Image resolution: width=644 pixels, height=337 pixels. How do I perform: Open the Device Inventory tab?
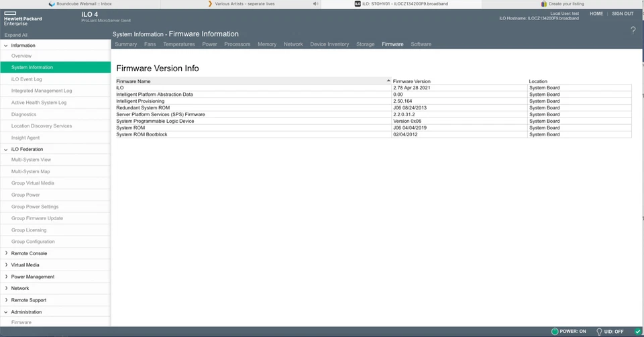pyautogui.click(x=329, y=44)
